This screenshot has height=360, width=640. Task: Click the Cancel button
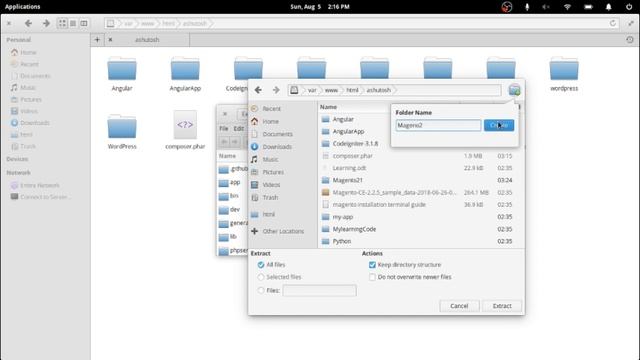(459, 306)
